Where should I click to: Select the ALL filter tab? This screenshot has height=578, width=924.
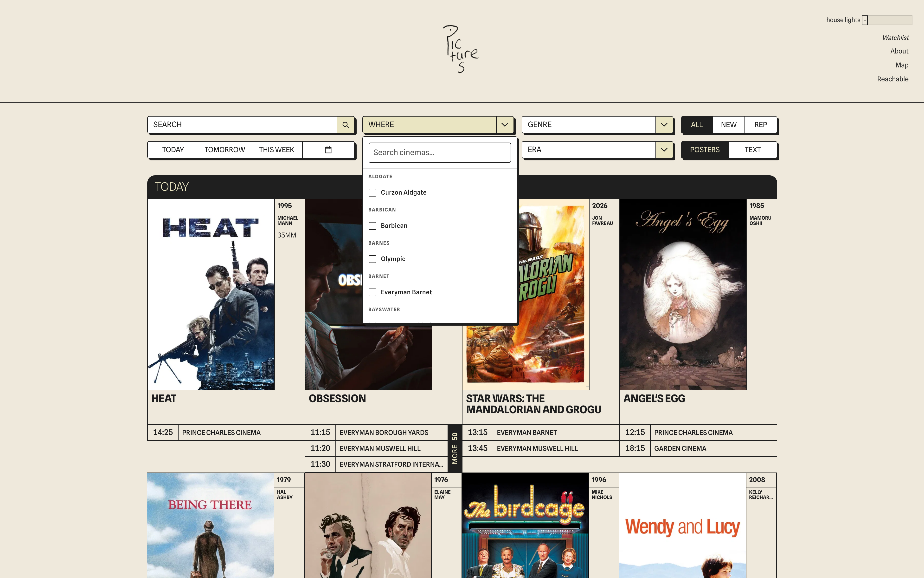697,125
